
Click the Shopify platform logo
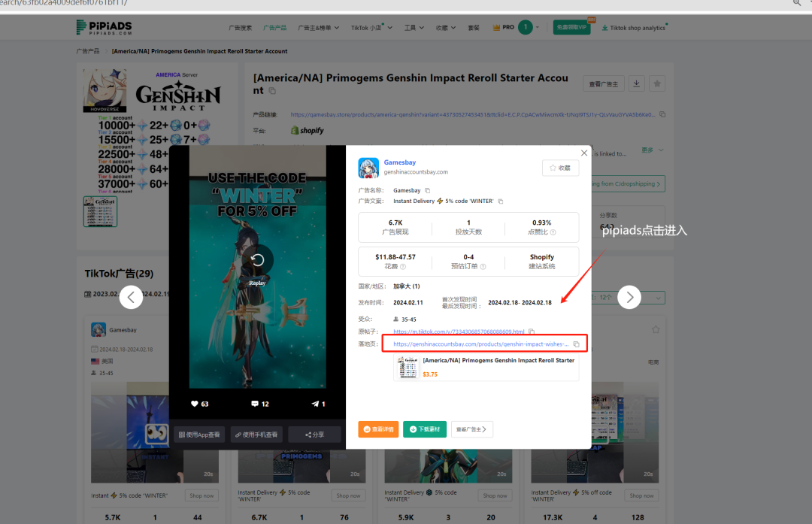pos(307,131)
